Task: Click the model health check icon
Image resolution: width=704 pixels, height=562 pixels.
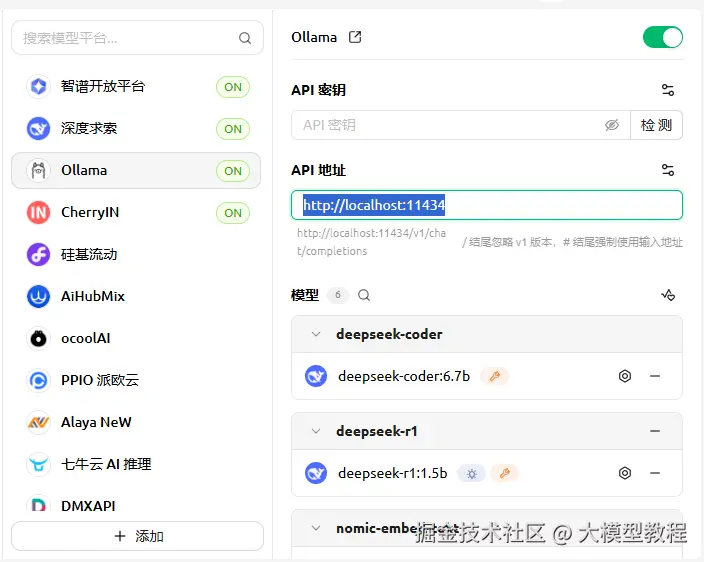Action: pyautogui.click(x=668, y=295)
